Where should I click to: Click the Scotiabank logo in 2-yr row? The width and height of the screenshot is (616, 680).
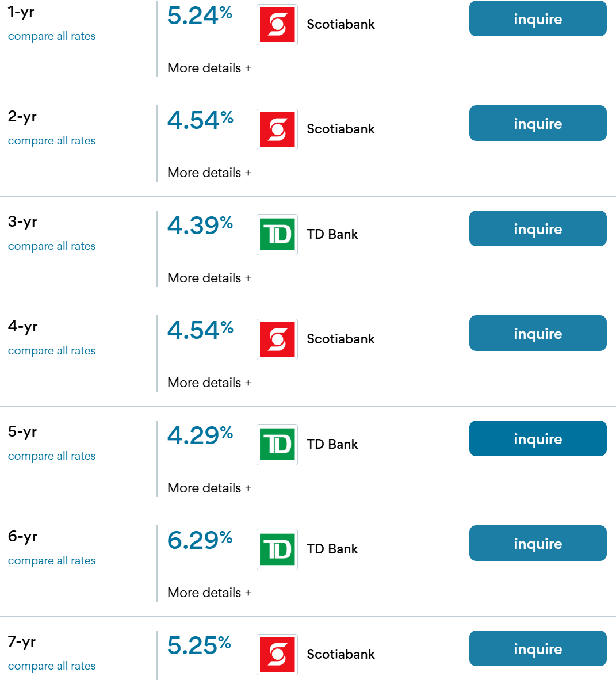[x=277, y=129]
